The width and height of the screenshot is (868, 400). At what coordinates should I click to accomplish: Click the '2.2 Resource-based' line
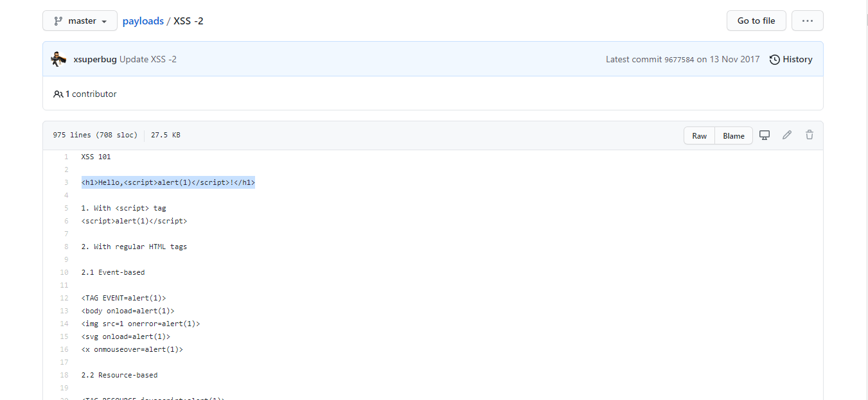pyautogui.click(x=120, y=375)
